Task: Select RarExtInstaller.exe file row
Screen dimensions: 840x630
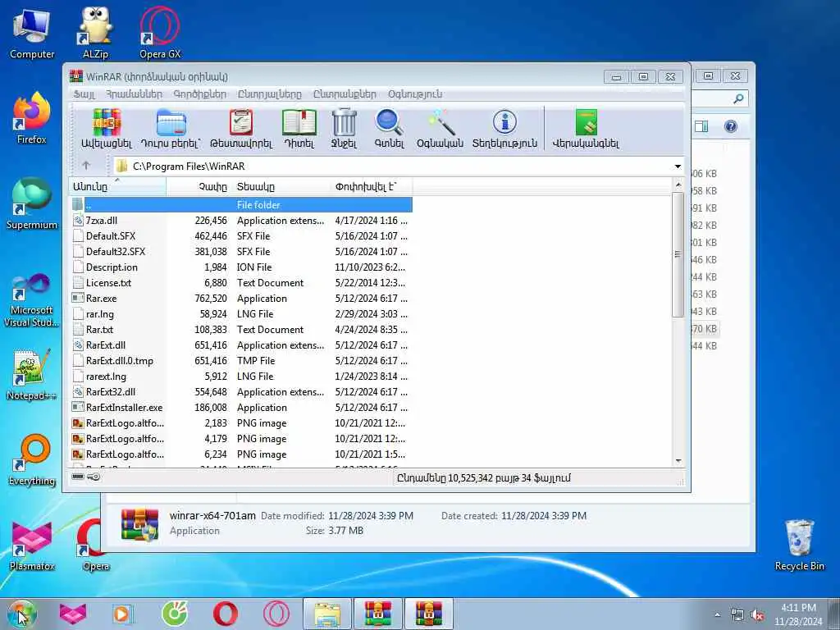Action: [241, 407]
